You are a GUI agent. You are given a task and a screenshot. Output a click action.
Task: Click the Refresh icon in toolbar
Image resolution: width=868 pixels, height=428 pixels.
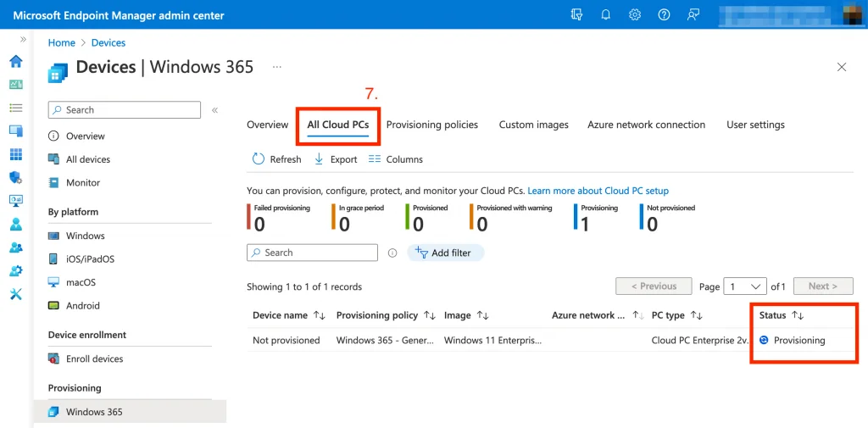point(259,159)
